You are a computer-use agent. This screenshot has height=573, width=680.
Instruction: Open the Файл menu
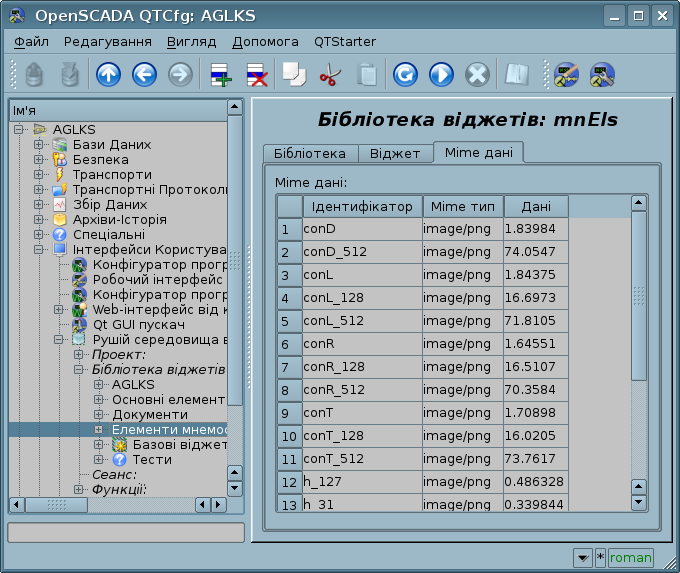(x=31, y=42)
